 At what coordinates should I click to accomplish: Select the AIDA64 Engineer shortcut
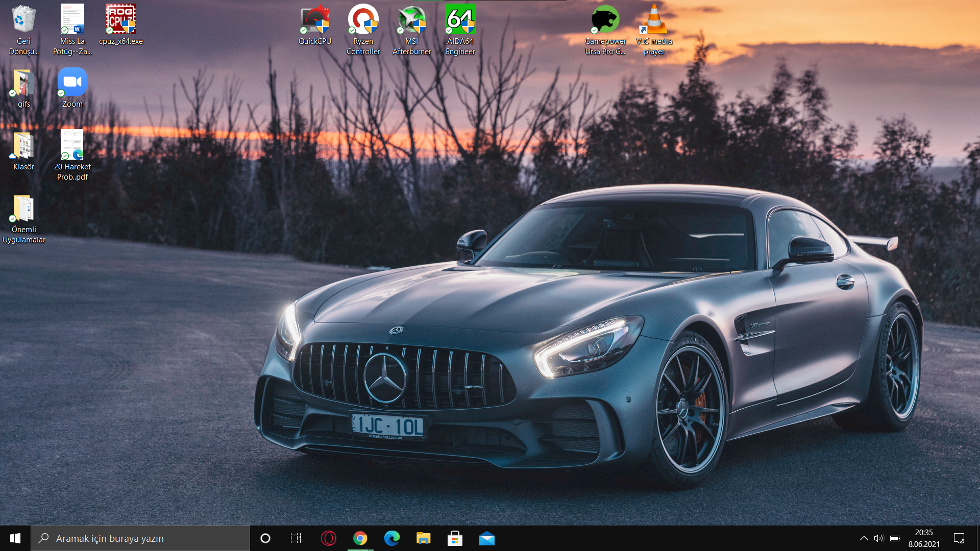point(460,30)
